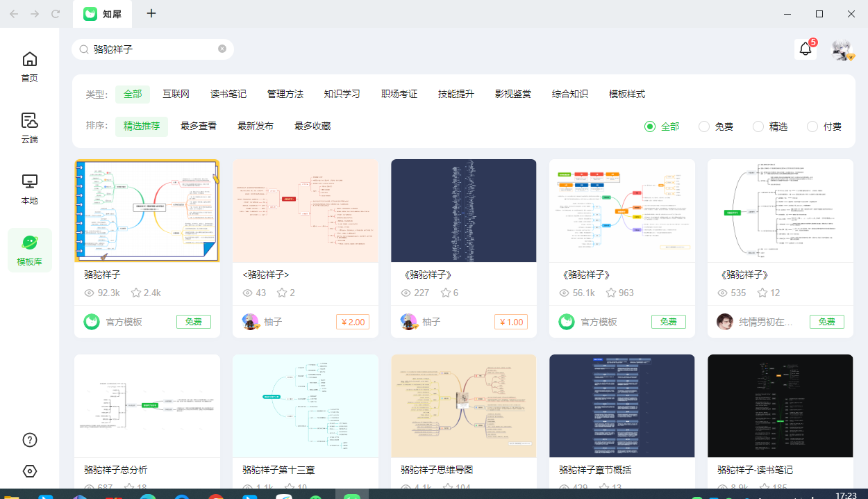The image size is (868, 499).
Task: Select the 免费 radio button filter
Action: click(704, 126)
